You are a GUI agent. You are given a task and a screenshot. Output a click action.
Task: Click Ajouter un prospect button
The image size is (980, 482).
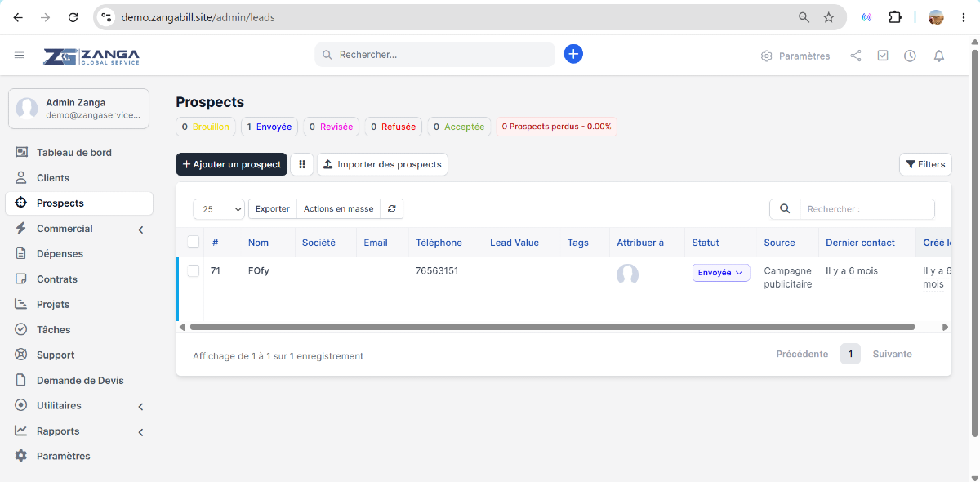[x=231, y=164]
